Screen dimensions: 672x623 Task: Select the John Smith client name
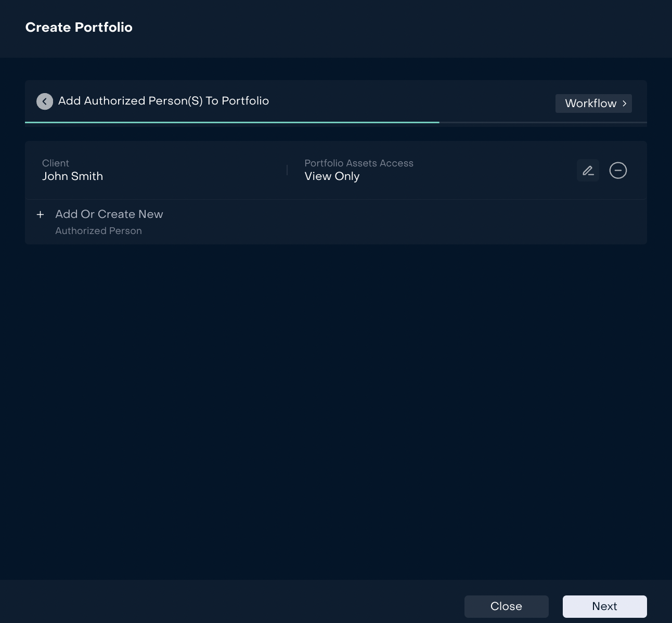72,176
